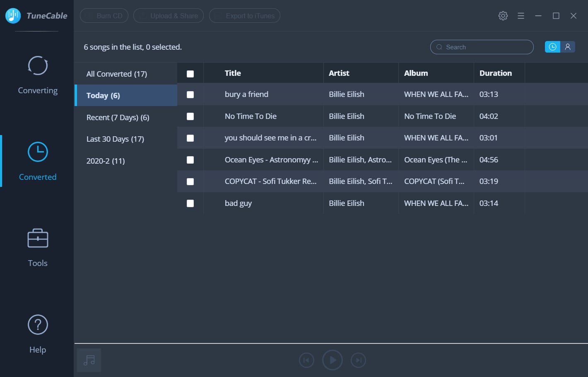Click the Export to iTunes button

(245, 16)
